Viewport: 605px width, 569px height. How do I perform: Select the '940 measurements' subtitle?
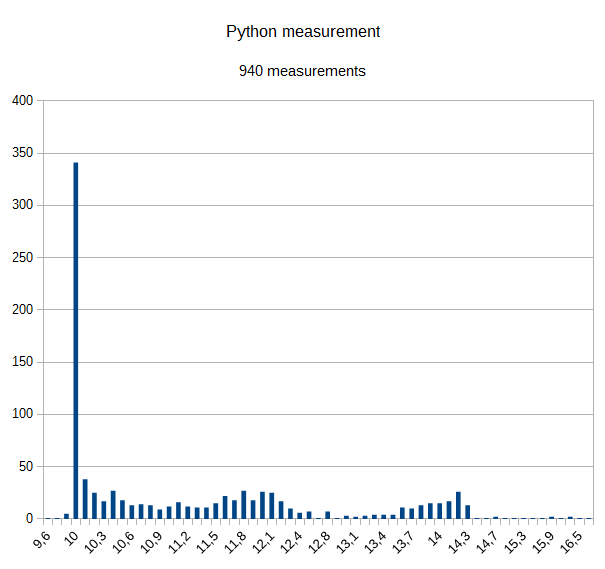(302, 71)
